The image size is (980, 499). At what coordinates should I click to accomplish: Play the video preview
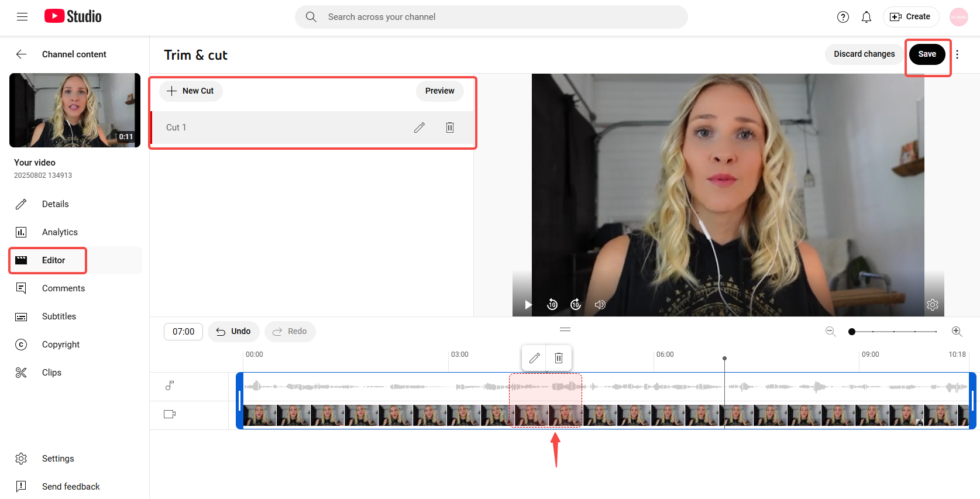(528, 305)
